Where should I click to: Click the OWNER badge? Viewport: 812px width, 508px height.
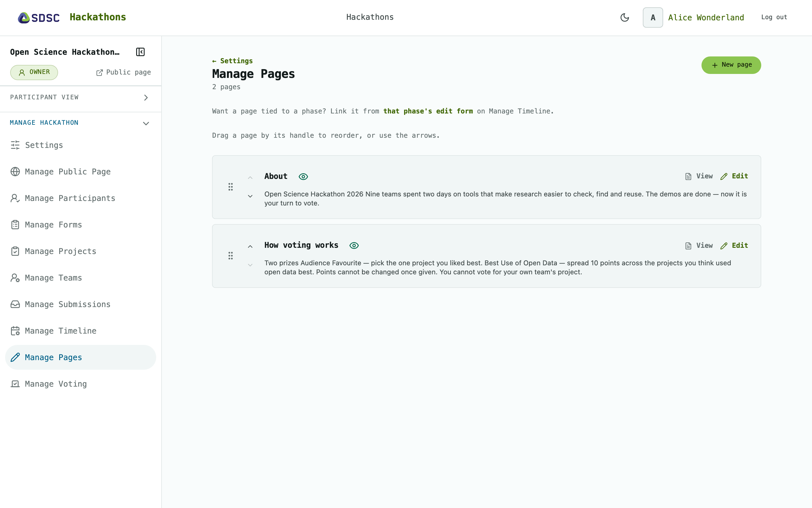tap(34, 72)
